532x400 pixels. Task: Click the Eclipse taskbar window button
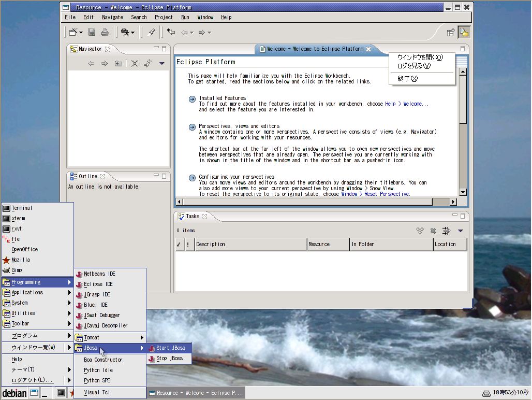pos(196,393)
